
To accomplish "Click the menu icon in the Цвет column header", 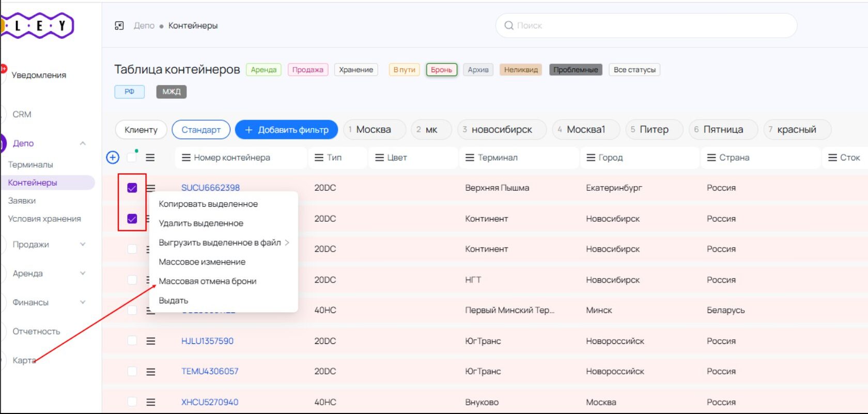I will [x=380, y=158].
